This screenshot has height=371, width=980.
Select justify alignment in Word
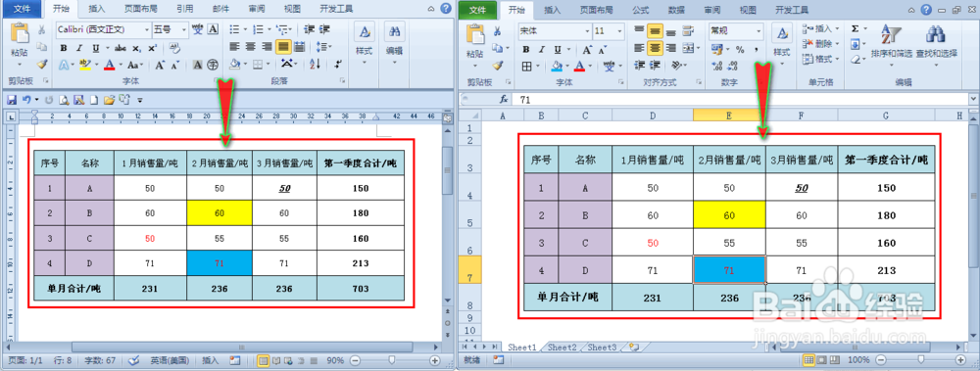point(283,46)
